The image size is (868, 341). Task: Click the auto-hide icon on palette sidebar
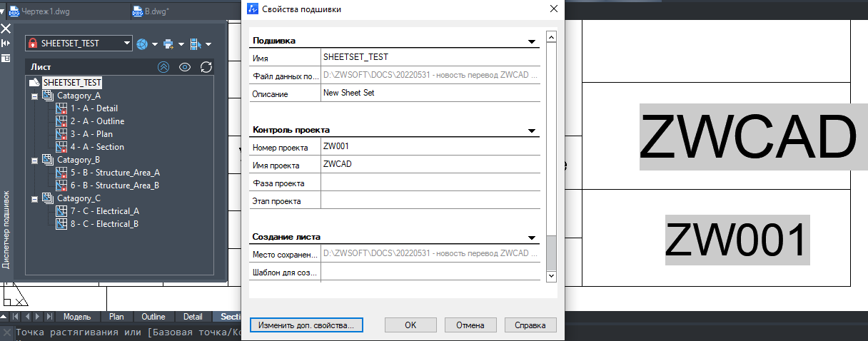coord(6,44)
